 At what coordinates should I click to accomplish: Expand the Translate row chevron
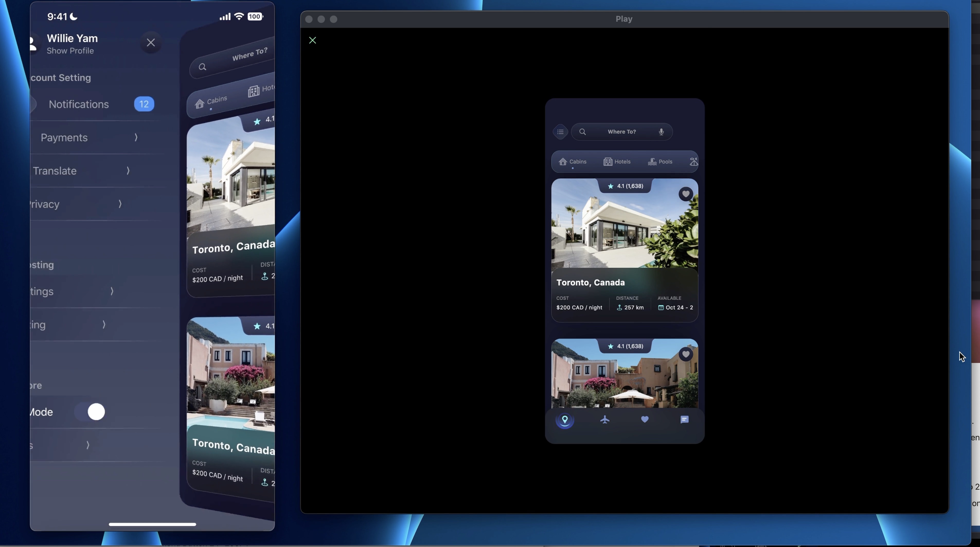128,171
